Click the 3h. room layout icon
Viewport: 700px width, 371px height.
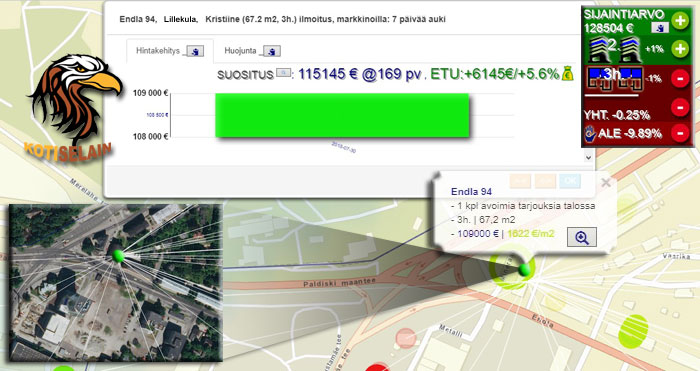click(614, 78)
